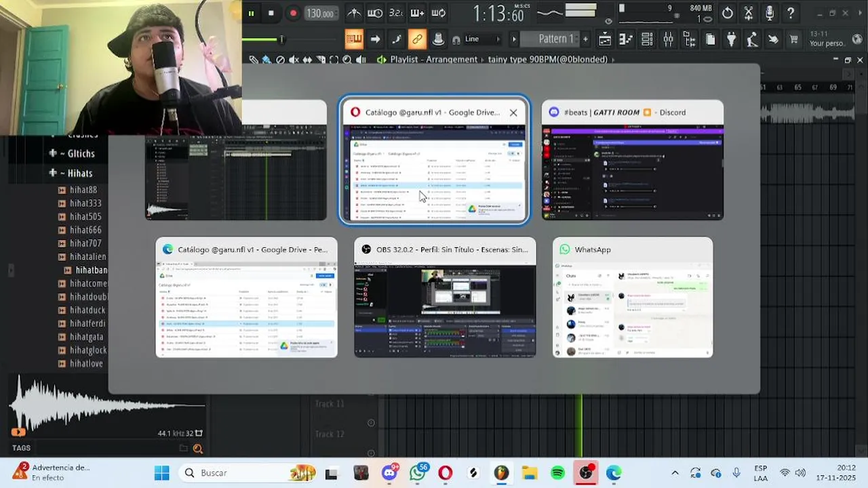This screenshot has width=868, height=488.
Task: Expand the Gltichs folder in browser
Action: pos(72,153)
